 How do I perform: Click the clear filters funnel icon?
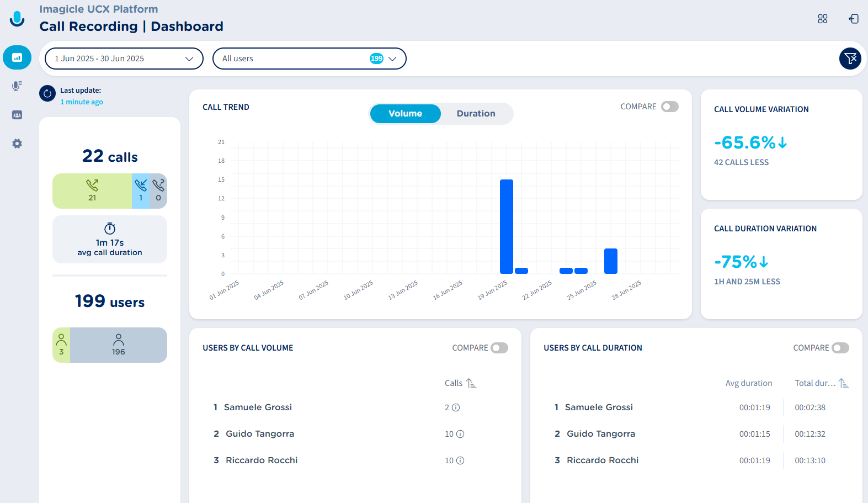850,59
